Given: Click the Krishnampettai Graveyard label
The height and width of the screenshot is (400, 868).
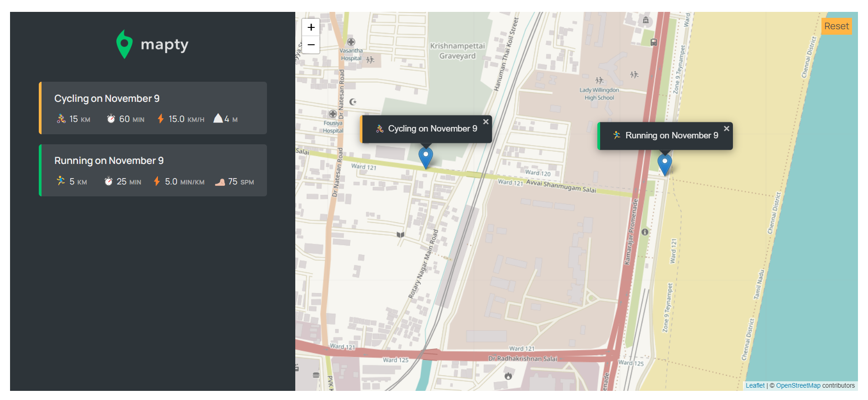Looking at the screenshot, I should click(x=457, y=51).
